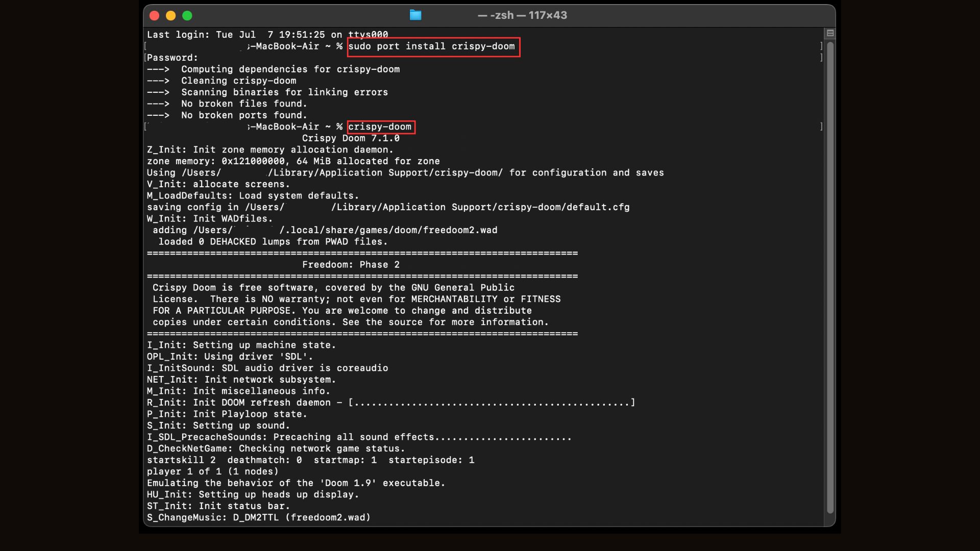Click 'P_Init: Init Playloop state.' line

[227, 414]
